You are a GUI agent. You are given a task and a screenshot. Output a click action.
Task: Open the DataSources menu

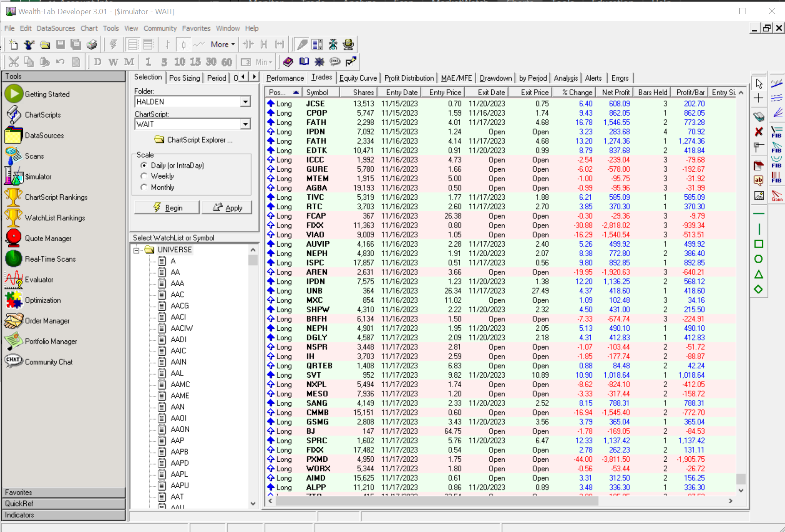56,28
